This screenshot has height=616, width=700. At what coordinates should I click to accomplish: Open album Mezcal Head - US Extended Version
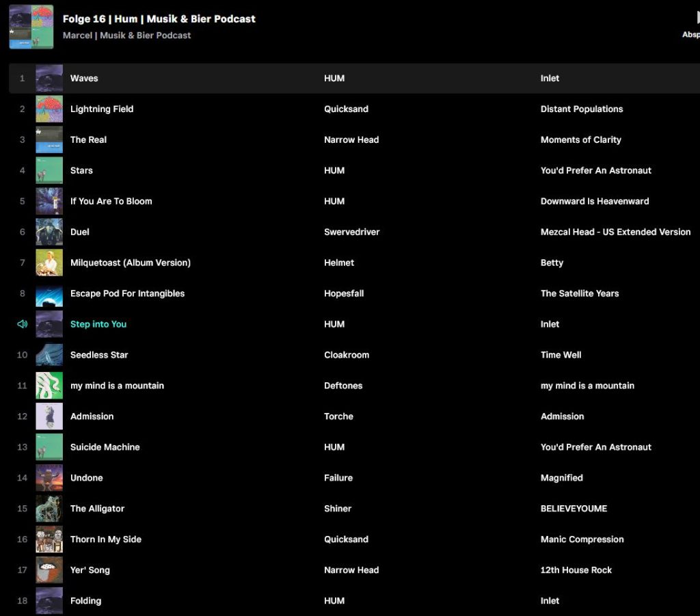pos(615,232)
